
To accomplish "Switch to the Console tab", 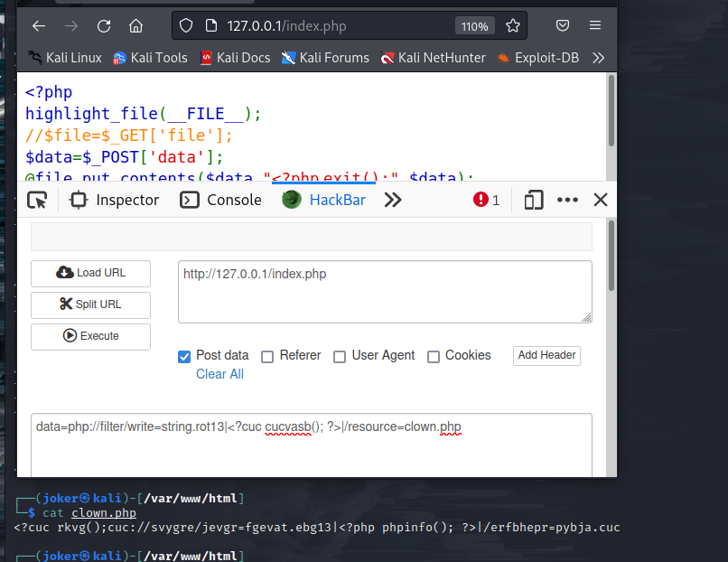I will (220, 201).
